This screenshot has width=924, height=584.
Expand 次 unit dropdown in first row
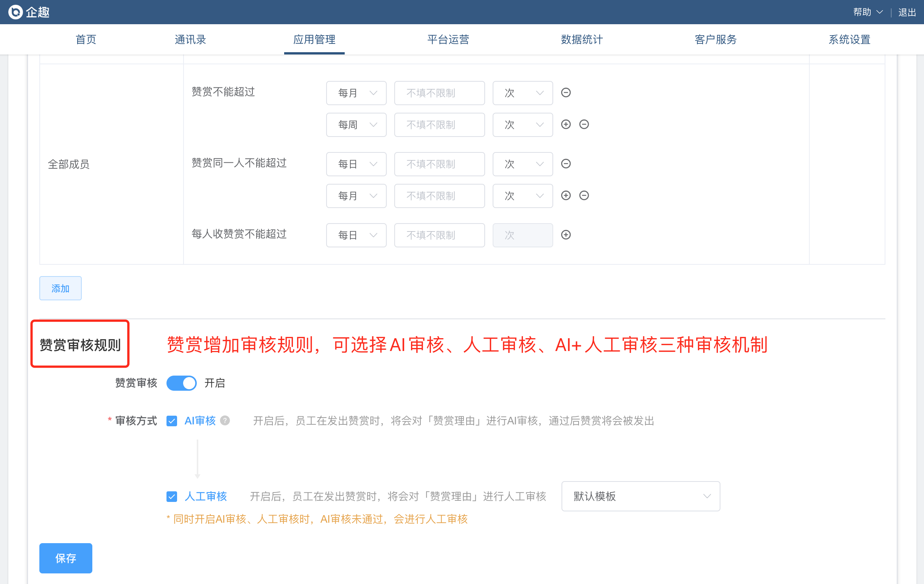coord(522,93)
